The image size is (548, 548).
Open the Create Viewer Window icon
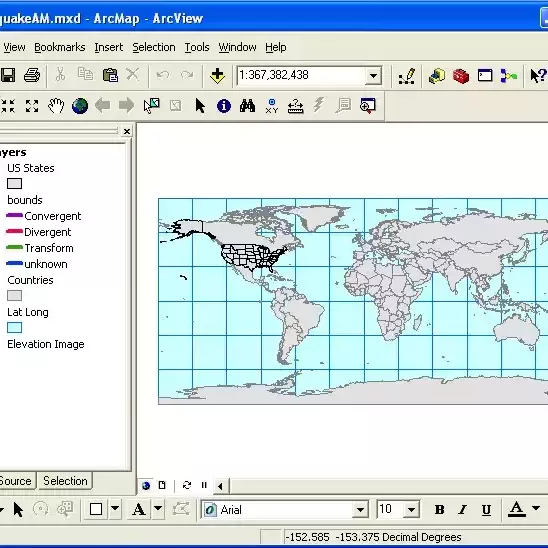368,106
